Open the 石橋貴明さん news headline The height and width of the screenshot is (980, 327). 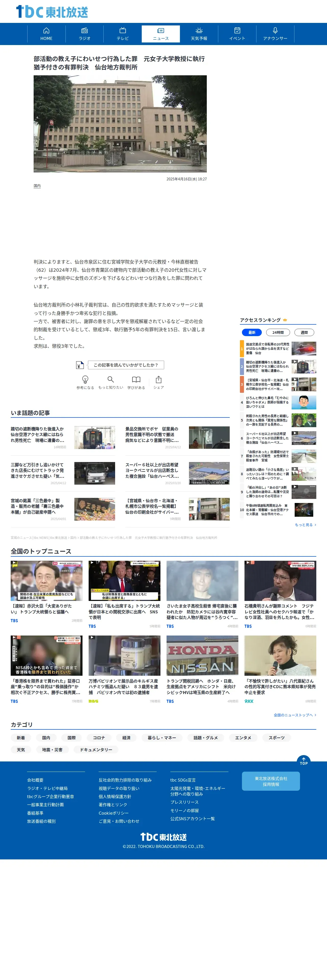280,612
